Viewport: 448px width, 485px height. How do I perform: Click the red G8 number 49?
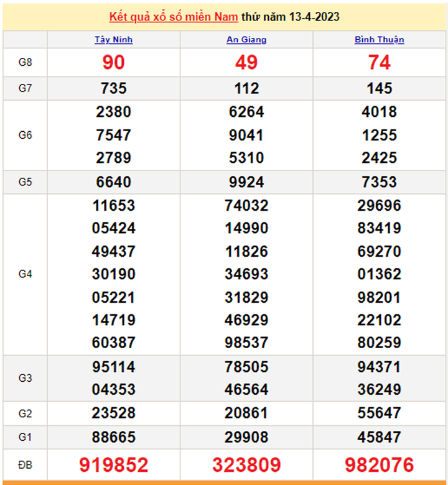(x=246, y=62)
